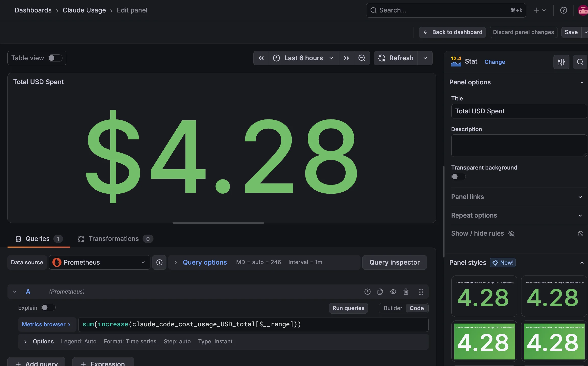Open Query inspector
The height and width of the screenshot is (366, 588).
(394, 263)
